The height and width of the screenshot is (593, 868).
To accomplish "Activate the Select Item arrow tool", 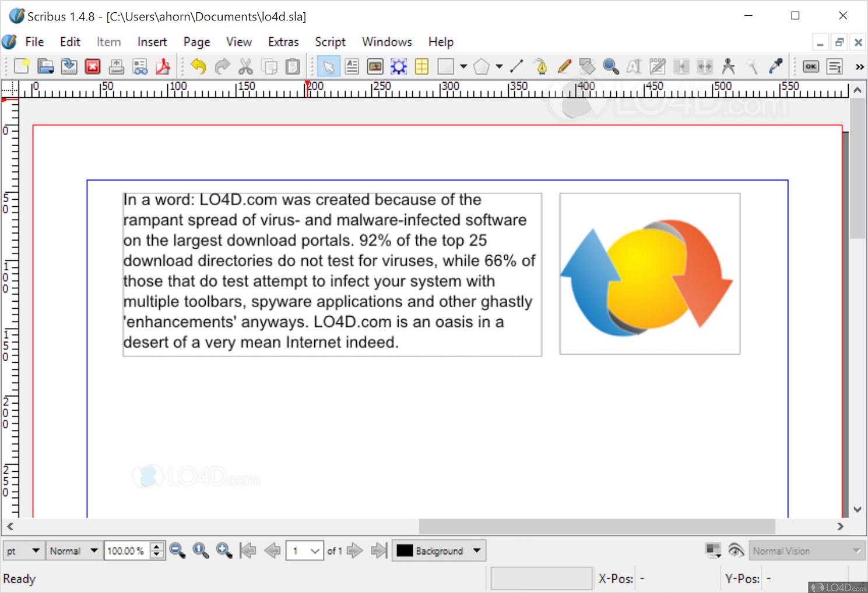I will [x=329, y=66].
